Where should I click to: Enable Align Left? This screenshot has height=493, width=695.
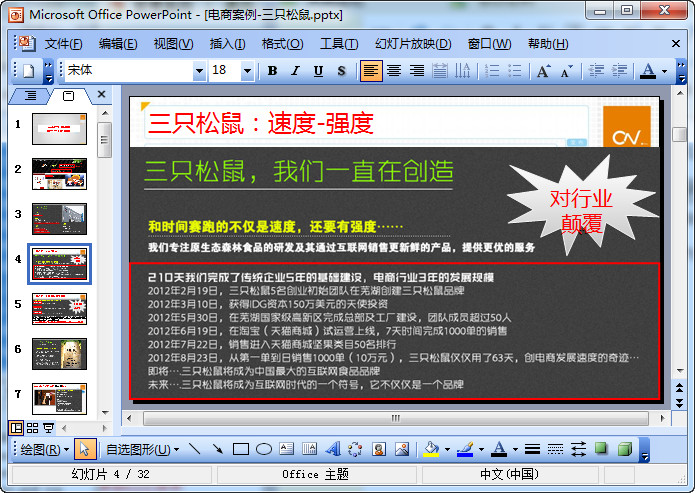click(x=371, y=70)
